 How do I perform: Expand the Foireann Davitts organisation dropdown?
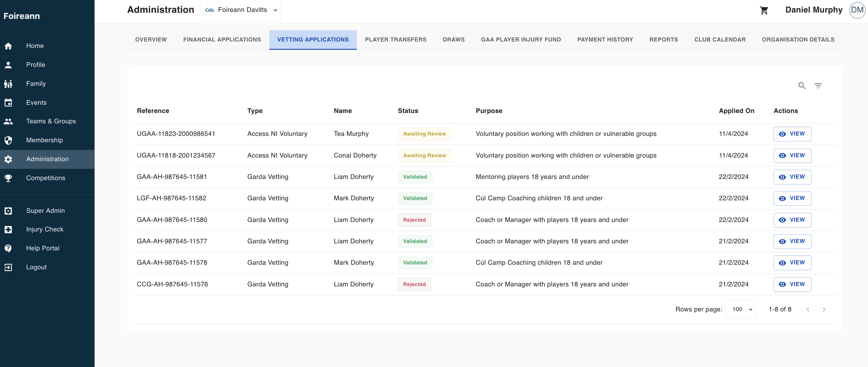pyautogui.click(x=241, y=10)
